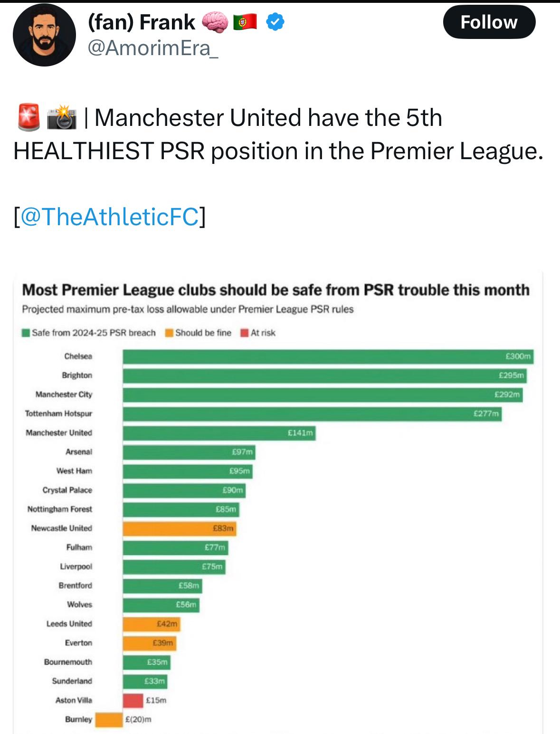The height and width of the screenshot is (734, 560).
Task: Click orange 'Should be fine' legend swatch
Action: (169, 333)
